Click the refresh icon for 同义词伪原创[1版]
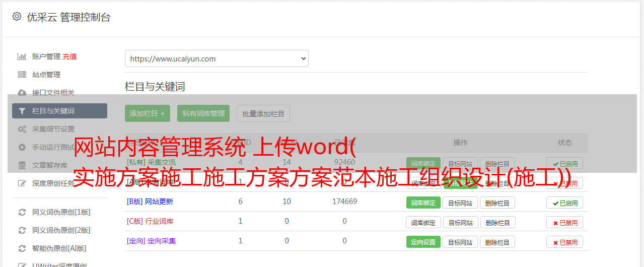The width and height of the screenshot is (644, 267). [22, 212]
